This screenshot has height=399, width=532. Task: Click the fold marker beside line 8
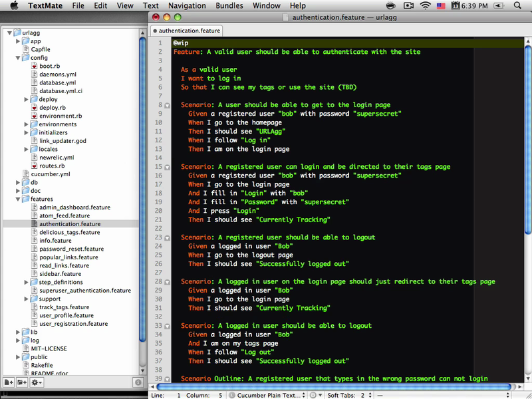[166, 105]
